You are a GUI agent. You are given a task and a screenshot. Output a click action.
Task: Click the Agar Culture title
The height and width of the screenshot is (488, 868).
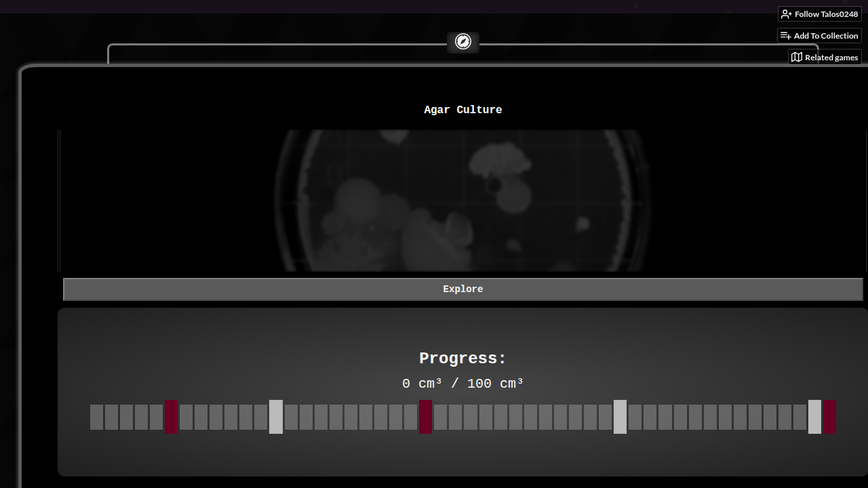pos(463,110)
